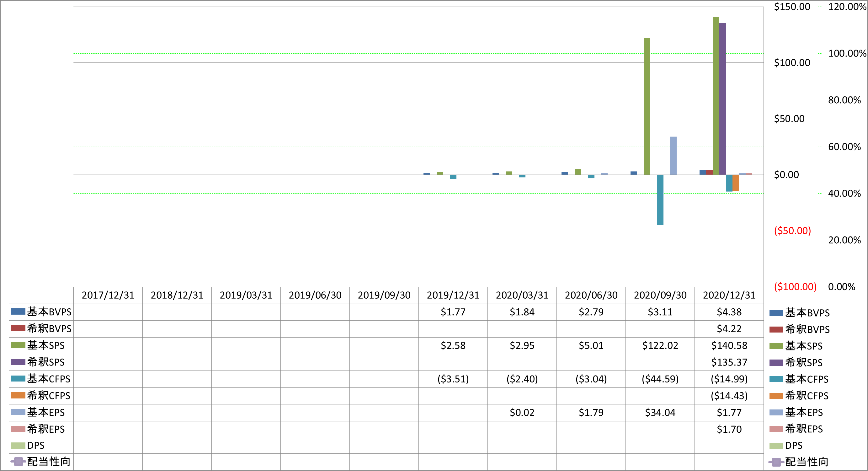Select the 2020/09/30 column header

tap(660, 295)
